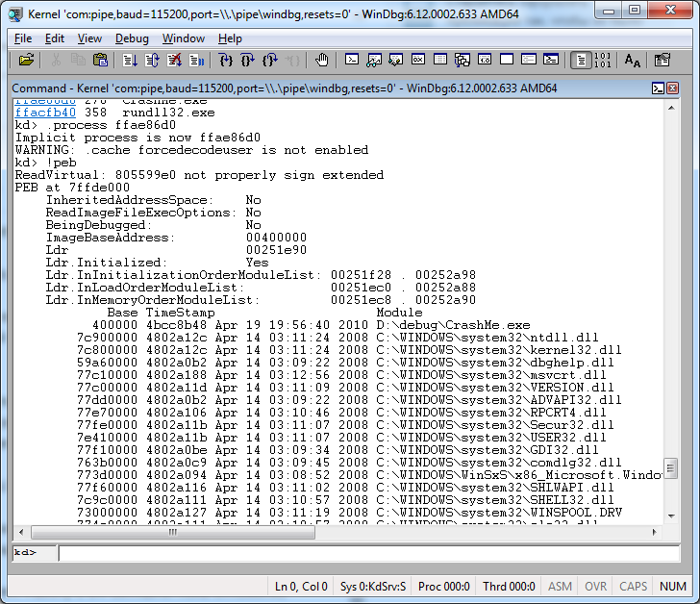Viewport: 700px width, 604px height.
Task: Click inside the kd> command input field
Action: pyautogui.click(x=369, y=553)
